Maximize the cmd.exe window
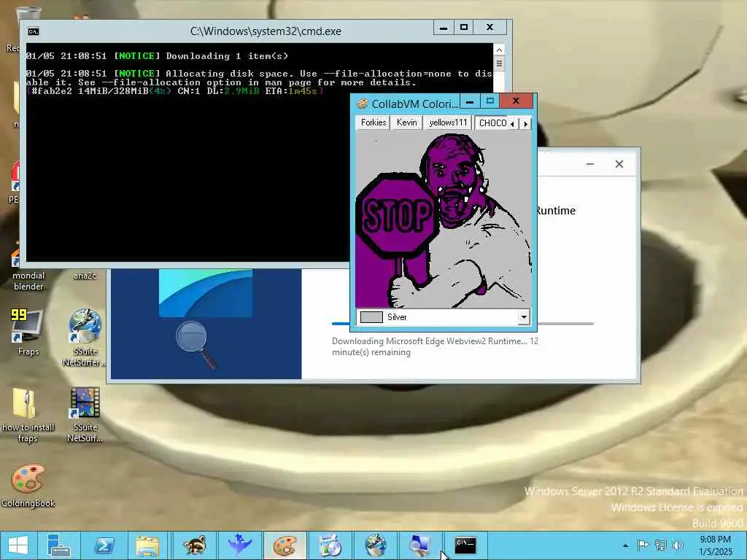The image size is (747, 560). coord(464,28)
